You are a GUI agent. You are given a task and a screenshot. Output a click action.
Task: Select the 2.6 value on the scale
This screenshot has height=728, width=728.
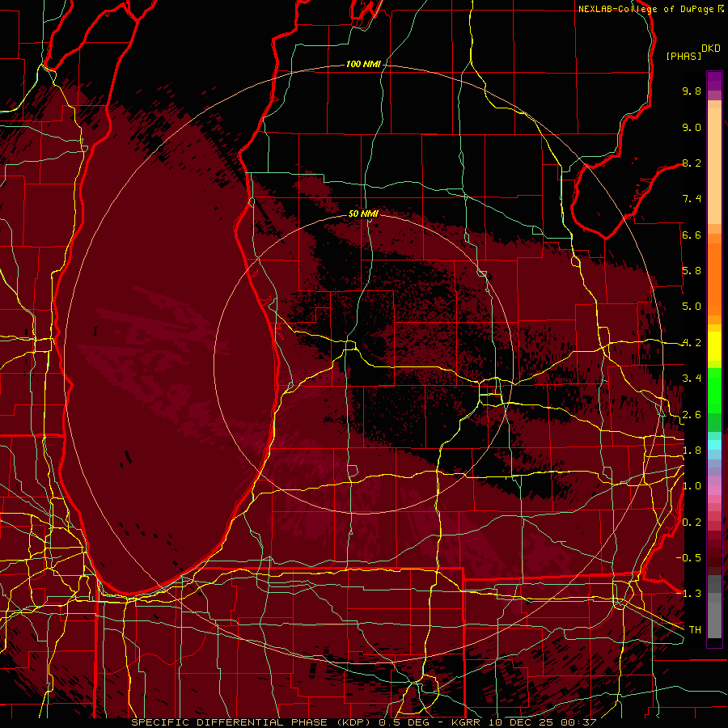pyautogui.click(x=692, y=415)
